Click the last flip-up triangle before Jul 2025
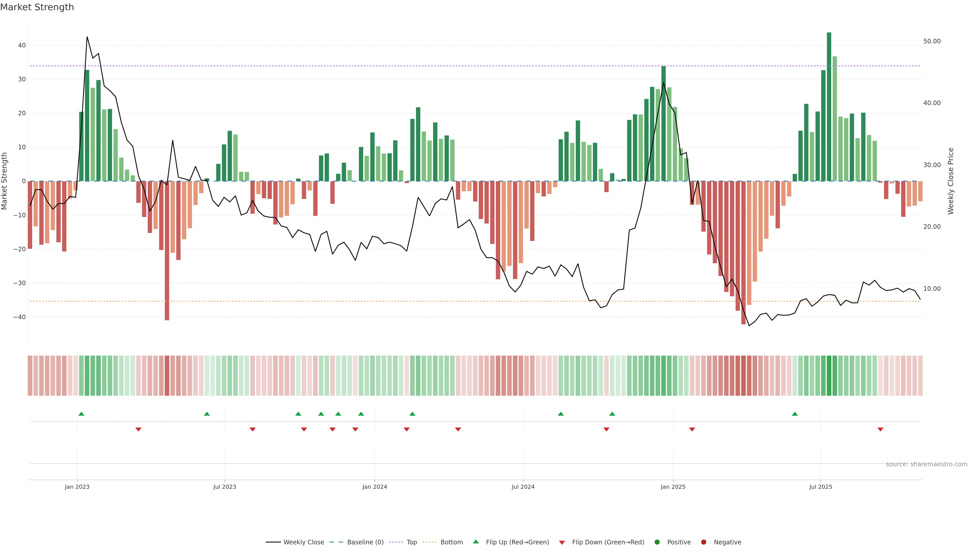 pos(795,414)
